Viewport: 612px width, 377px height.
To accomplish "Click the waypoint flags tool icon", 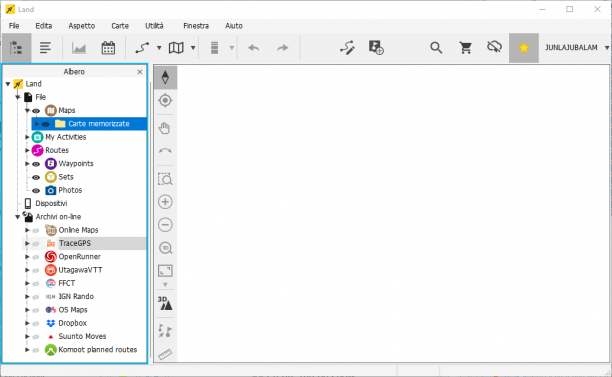I will coord(165,331).
